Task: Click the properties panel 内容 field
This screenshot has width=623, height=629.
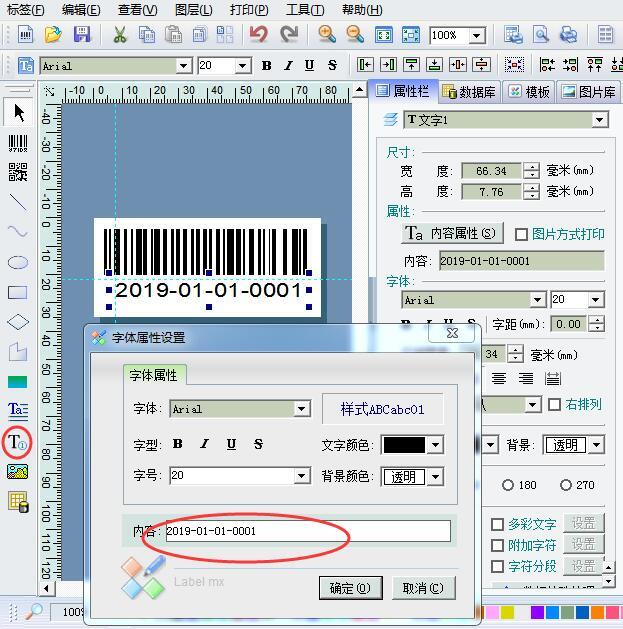Action: click(x=522, y=261)
